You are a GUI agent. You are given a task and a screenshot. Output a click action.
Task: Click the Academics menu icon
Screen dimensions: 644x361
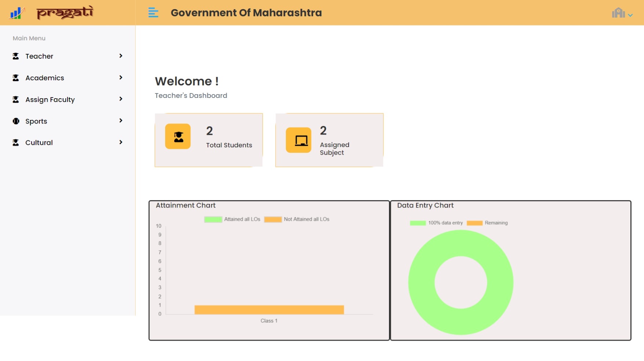click(16, 78)
